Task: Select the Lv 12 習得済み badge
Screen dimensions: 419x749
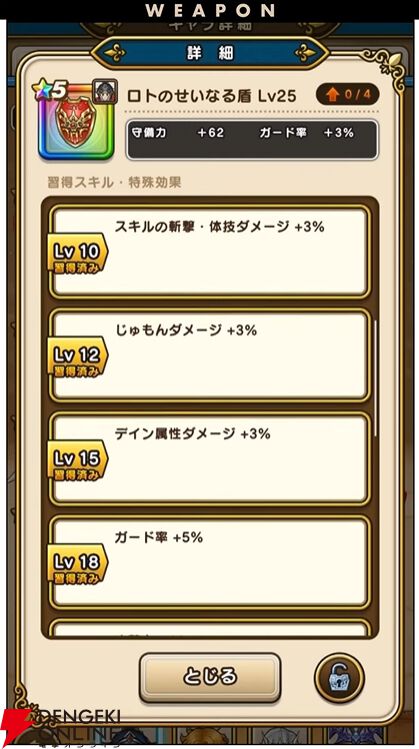Action: pos(77,358)
